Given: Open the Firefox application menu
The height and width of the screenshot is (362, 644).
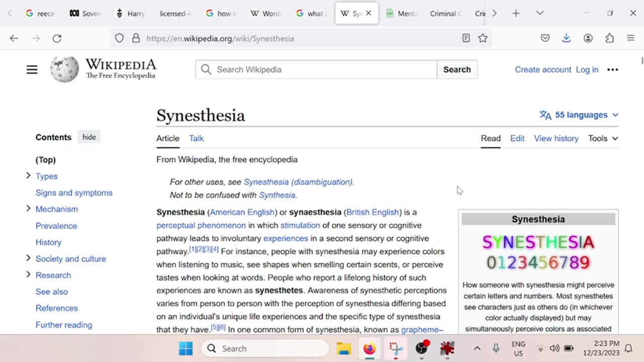Looking at the screenshot, I should pos(631,38).
